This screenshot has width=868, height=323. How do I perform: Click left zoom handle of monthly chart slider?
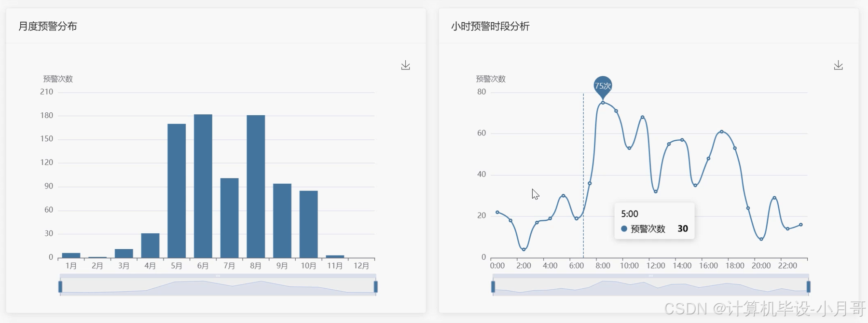(60, 287)
